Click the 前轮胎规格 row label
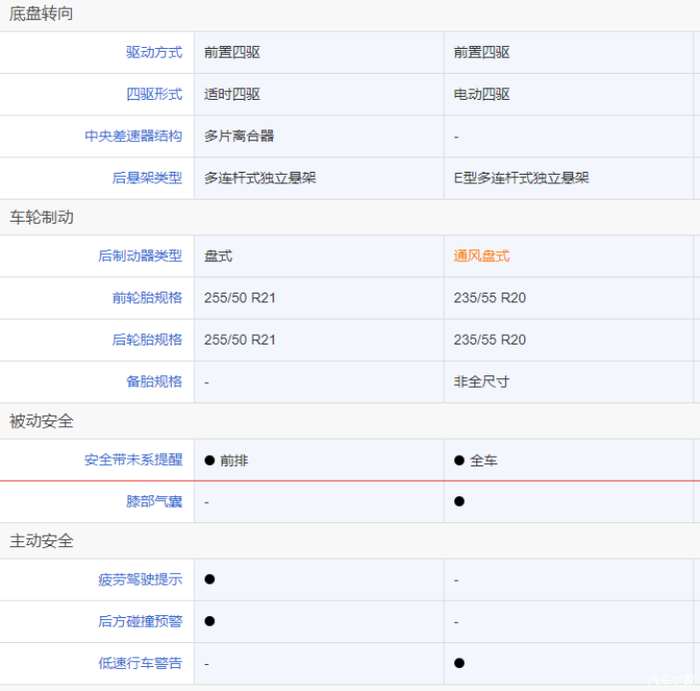Screen dimensions: 700x691 (147, 298)
